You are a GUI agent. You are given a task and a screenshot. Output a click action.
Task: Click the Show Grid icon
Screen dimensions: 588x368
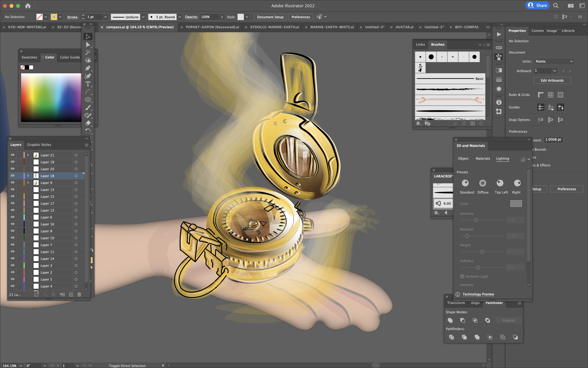click(551, 95)
